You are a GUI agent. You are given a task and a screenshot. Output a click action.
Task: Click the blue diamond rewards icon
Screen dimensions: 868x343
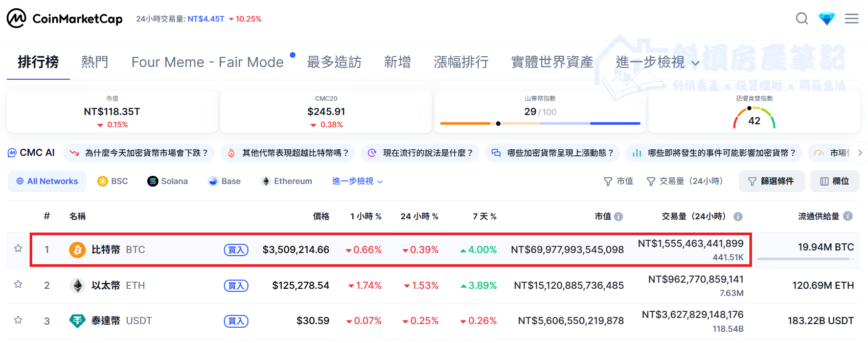tap(827, 19)
